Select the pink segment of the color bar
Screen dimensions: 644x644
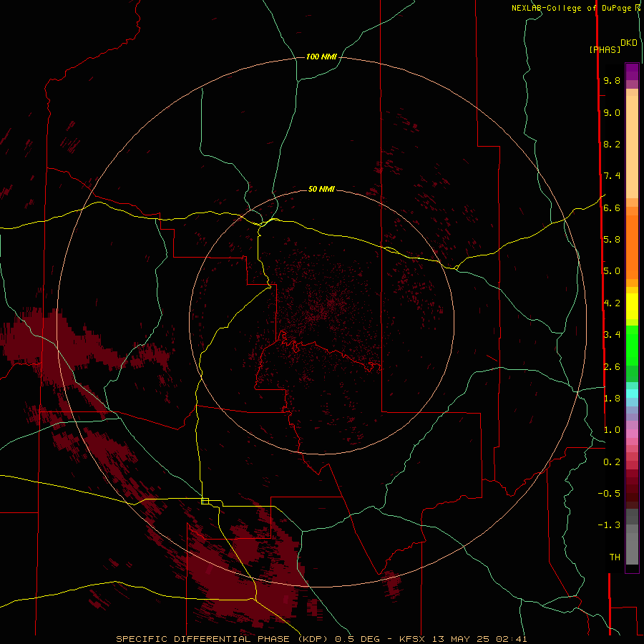(632, 434)
